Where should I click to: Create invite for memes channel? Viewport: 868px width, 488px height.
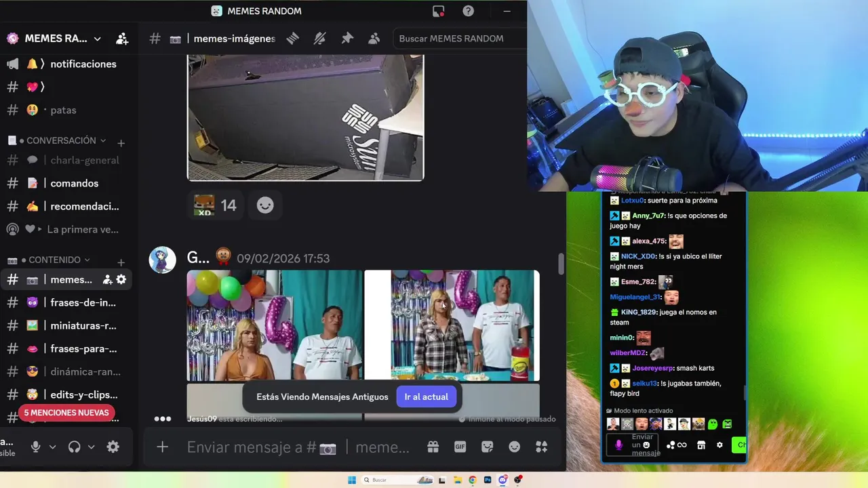107,279
